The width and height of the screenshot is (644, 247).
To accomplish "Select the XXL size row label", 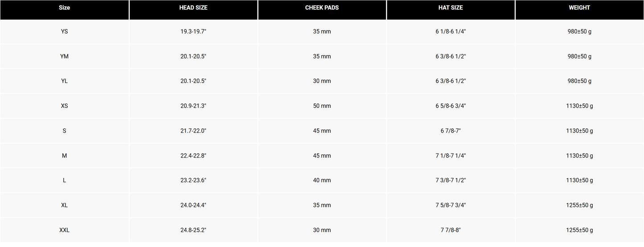I will tap(64, 230).
